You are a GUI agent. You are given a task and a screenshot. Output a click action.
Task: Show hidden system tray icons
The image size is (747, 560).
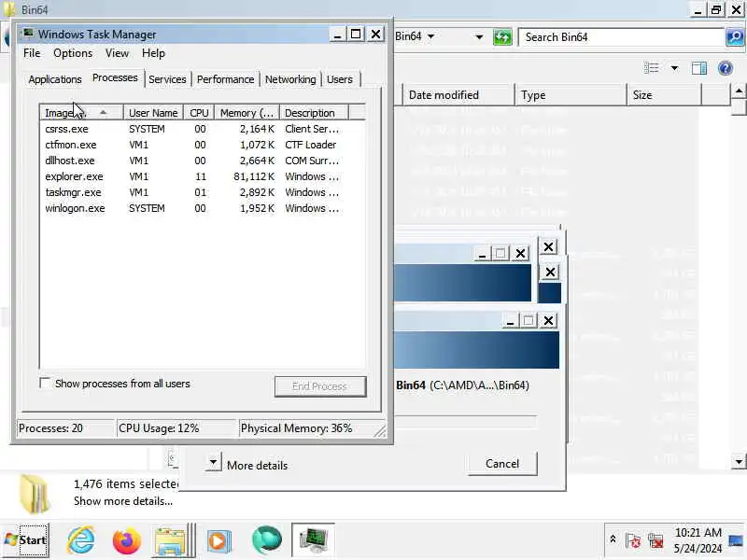coord(613,539)
